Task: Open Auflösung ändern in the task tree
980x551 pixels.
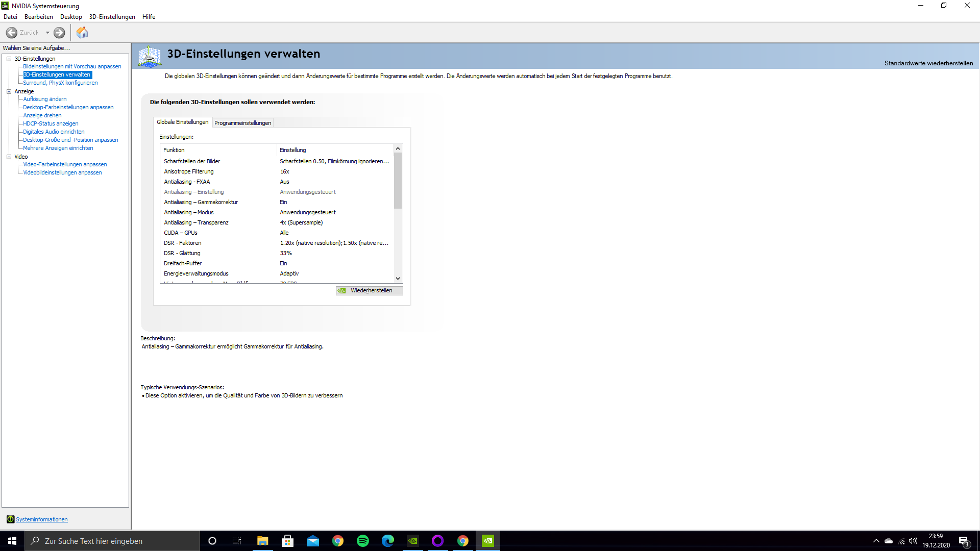Action: click(45, 99)
